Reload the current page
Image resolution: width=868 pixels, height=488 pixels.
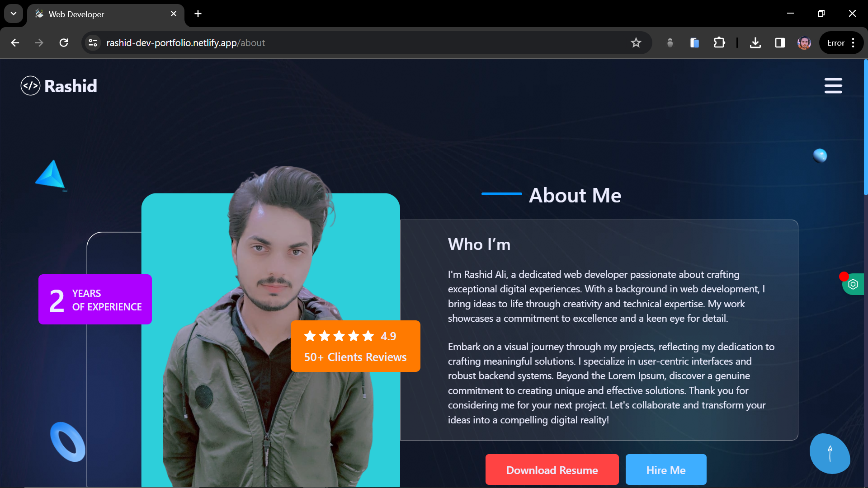click(x=64, y=43)
